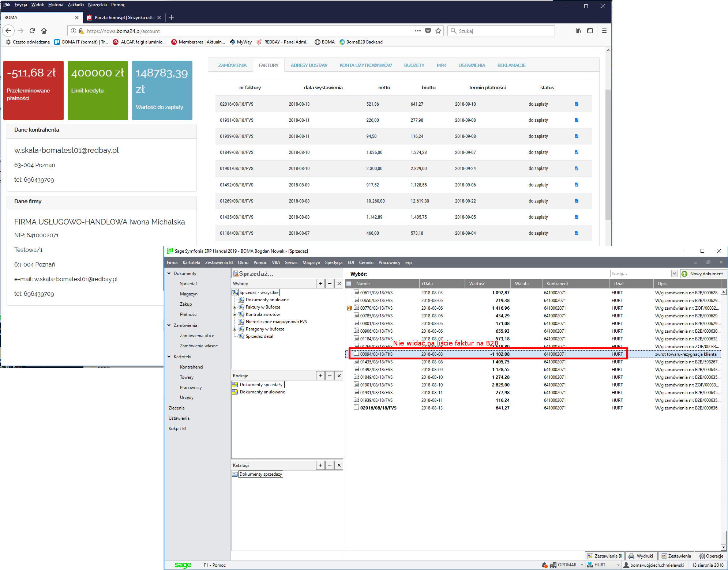Add new Wybory entry with plus
Image resolution: width=728 pixels, height=570 pixels.
[x=320, y=283]
